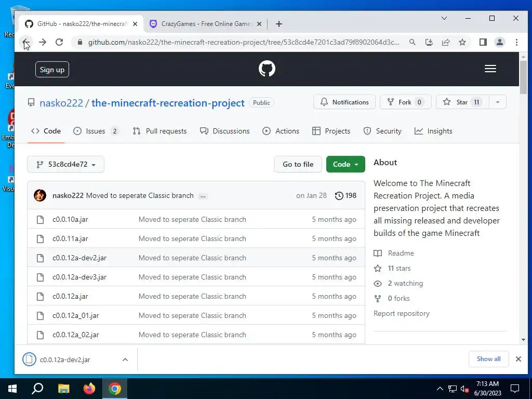Image resolution: width=532 pixels, height=399 pixels.
Task: Click the install app icon in address bar
Action: tap(429, 42)
